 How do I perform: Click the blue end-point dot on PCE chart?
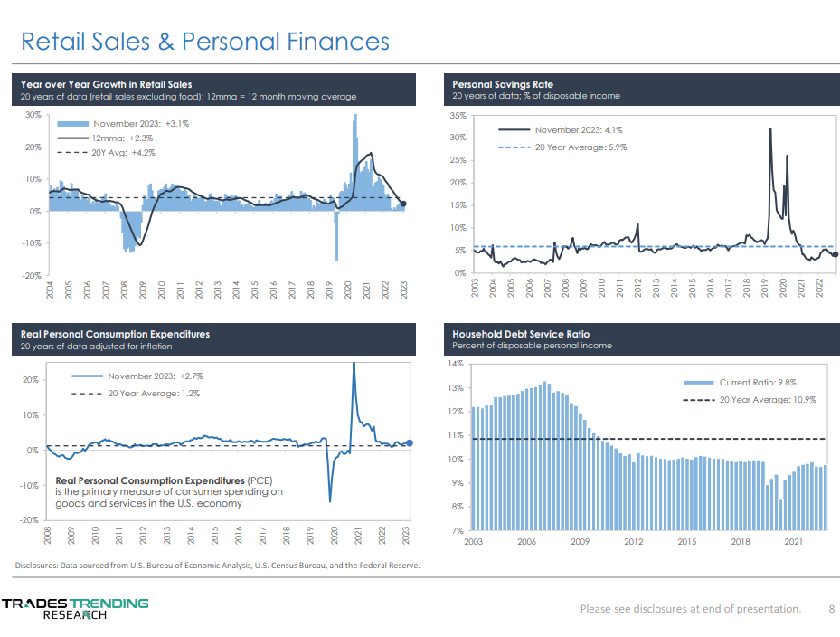(x=409, y=443)
